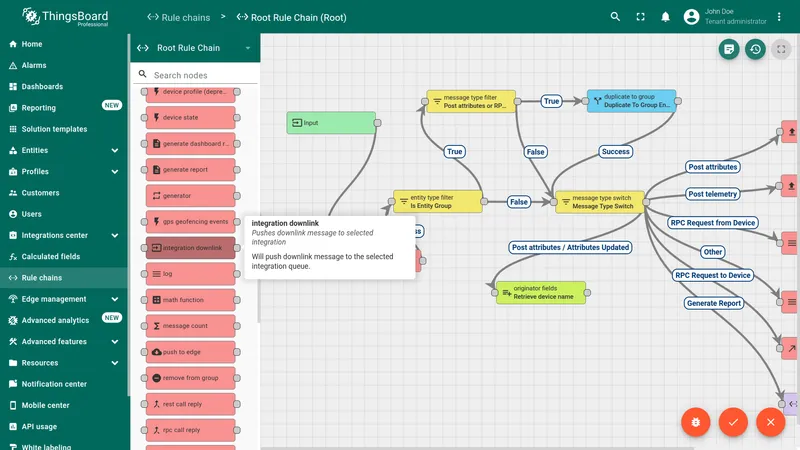Screen dimensions: 800x450
Task: Select entity type filter node
Action: pos(438,202)
